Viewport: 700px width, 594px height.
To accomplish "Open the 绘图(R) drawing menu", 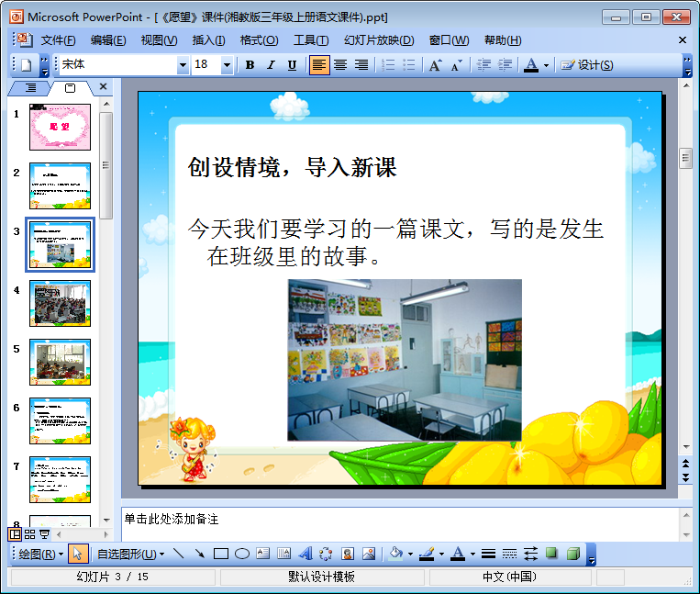I will click(x=40, y=555).
